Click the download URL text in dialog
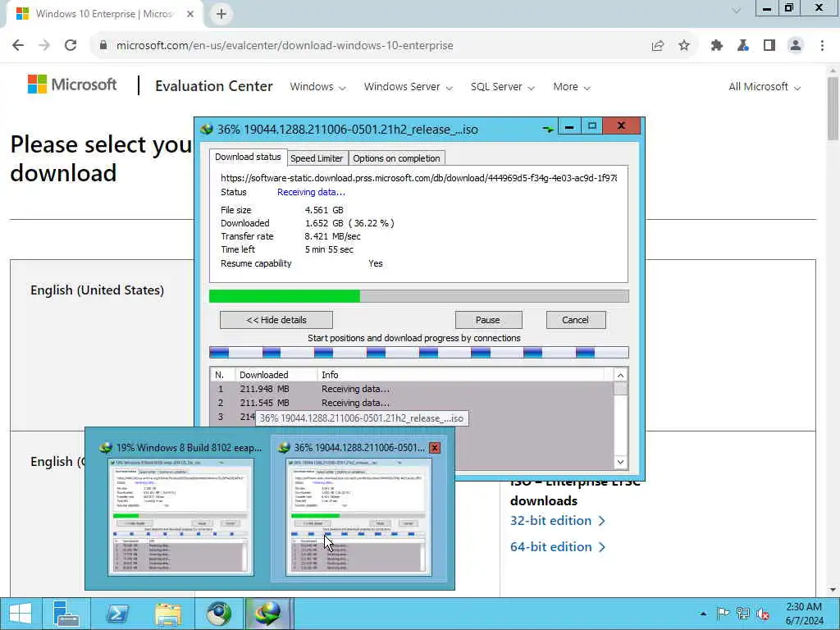 (x=419, y=178)
